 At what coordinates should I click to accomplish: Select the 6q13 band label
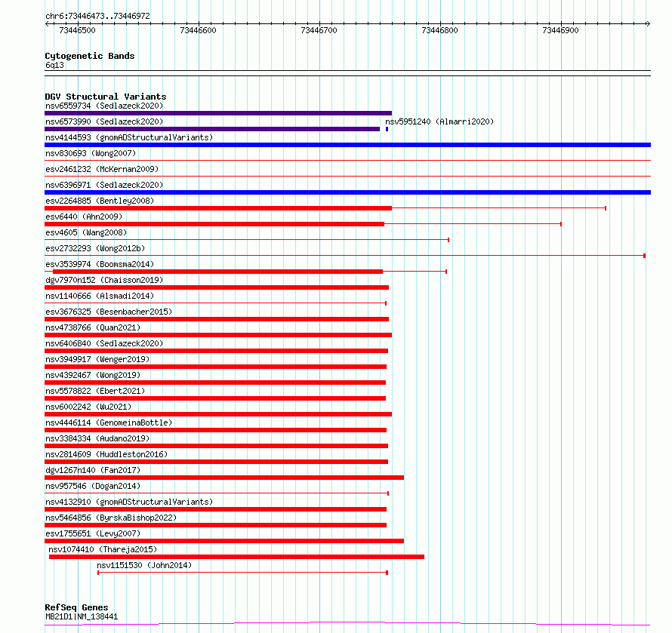[54, 65]
